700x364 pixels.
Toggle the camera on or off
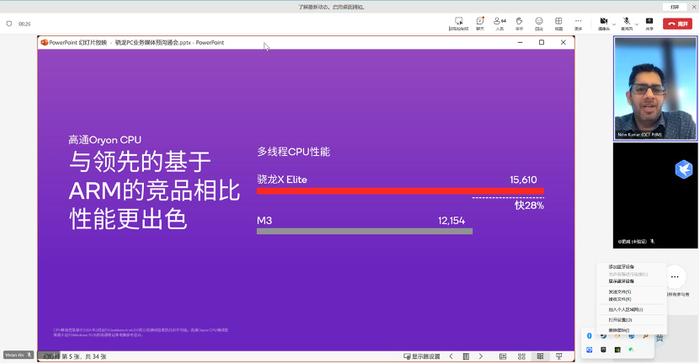(x=604, y=23)
